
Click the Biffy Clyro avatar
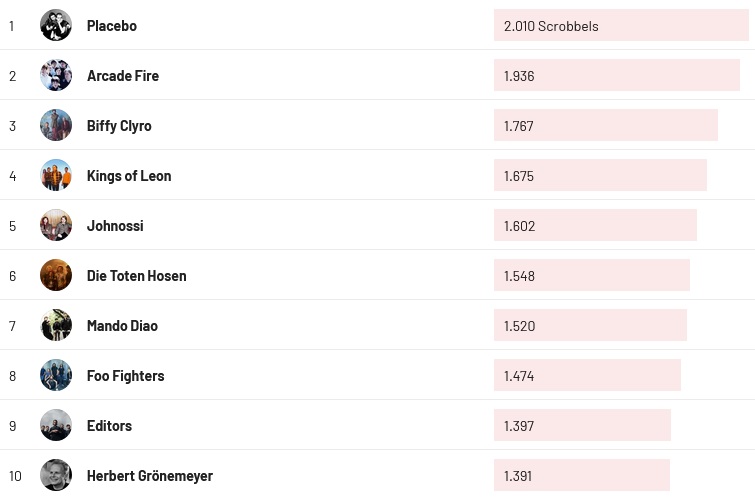(x=56, y=125)
